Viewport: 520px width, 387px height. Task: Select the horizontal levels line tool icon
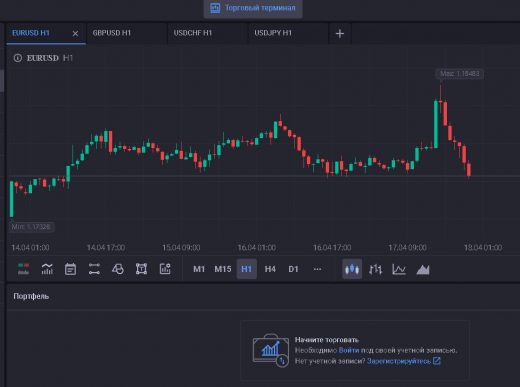click(x=94, y=269)
